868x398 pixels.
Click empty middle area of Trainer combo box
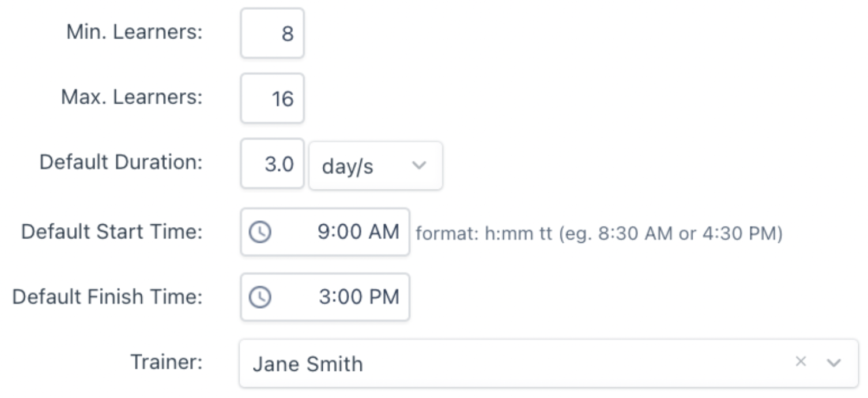576,363
